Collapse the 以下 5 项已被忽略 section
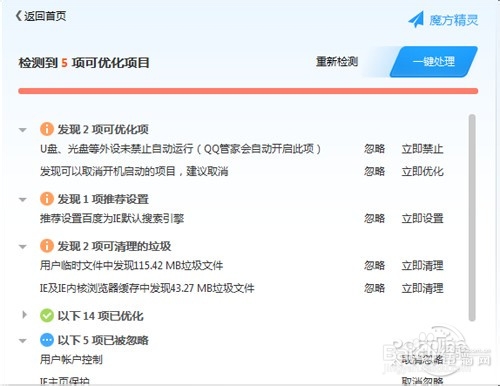This screenshot has width=500, height=386. click(23, 341)
